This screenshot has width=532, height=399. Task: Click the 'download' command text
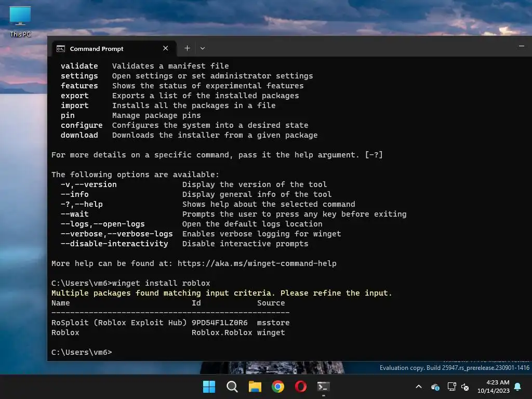coord(79,135)
